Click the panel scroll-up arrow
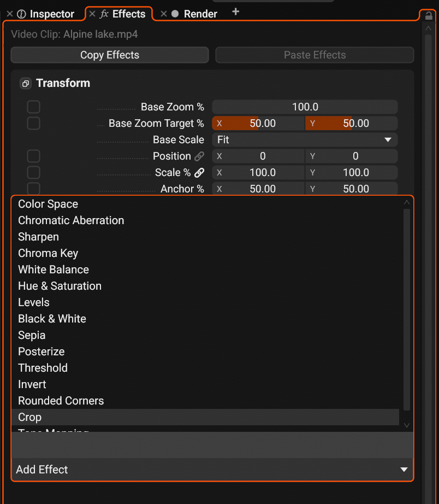 point(428,28)
